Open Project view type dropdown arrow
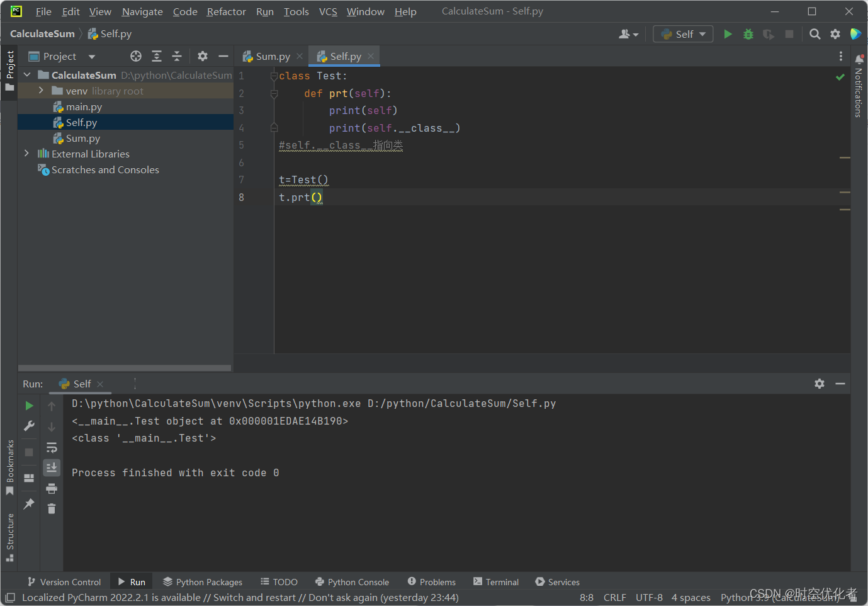The width and height of the screenshot is (868, 606). [x=92, y=57]
